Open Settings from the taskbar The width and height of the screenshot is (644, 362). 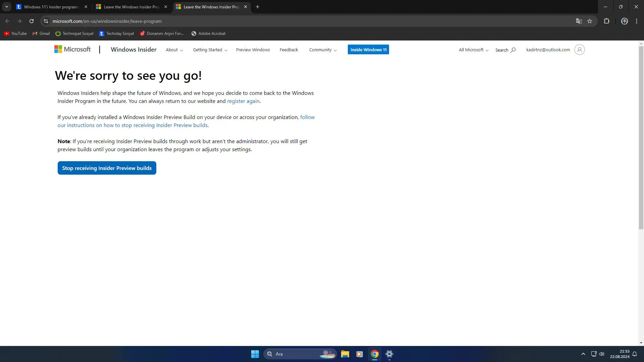pos(389,354)
